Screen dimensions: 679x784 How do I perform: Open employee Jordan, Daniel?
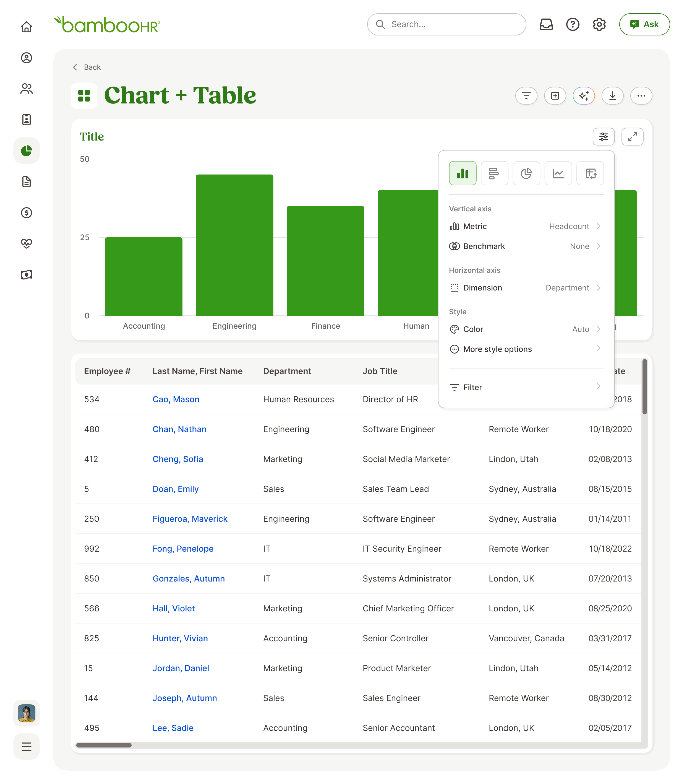coord(181,668)
